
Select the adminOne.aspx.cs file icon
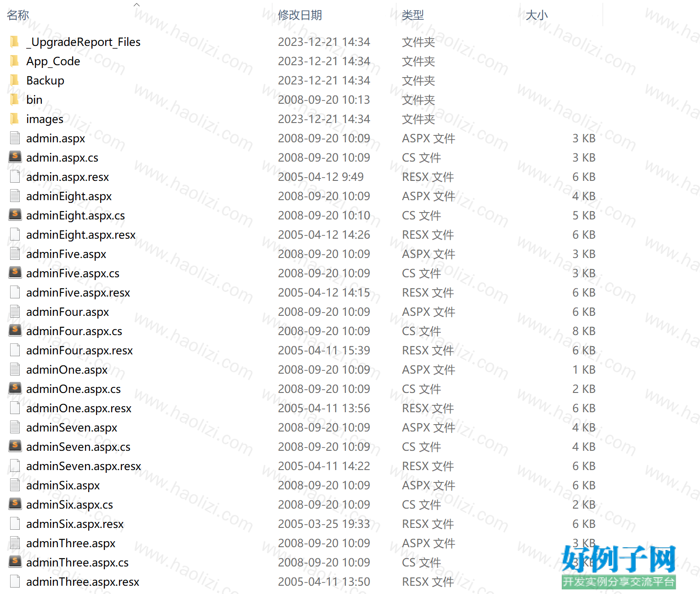(x=15, y=388)
